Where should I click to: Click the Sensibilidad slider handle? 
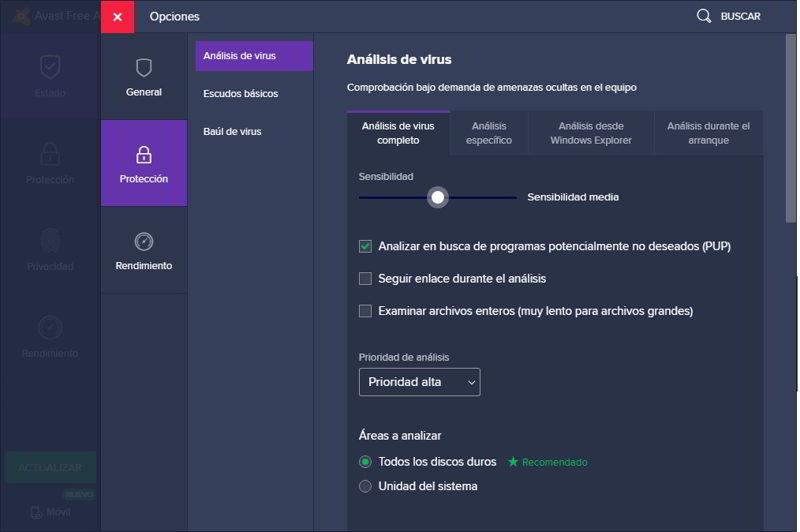click(438, 197)
